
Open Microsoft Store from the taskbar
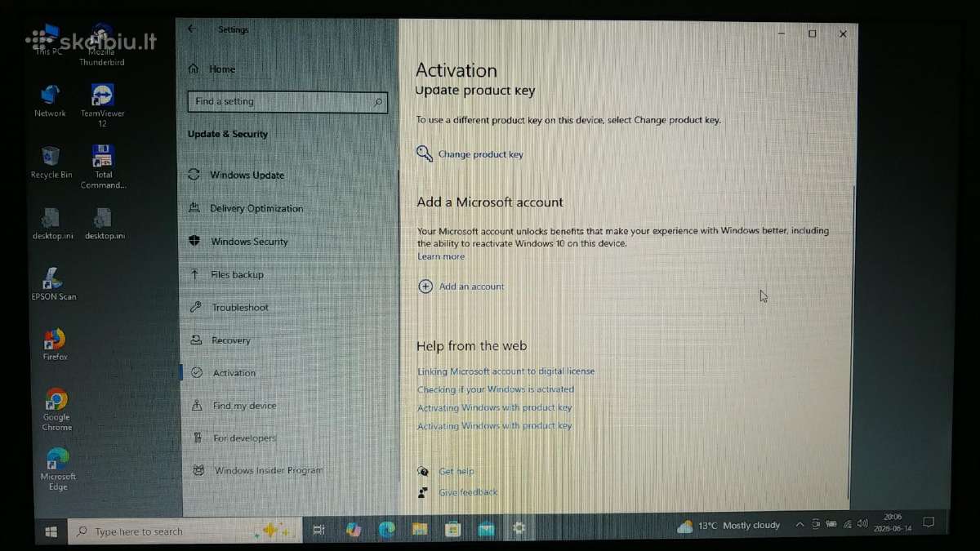tap(453, 531)
